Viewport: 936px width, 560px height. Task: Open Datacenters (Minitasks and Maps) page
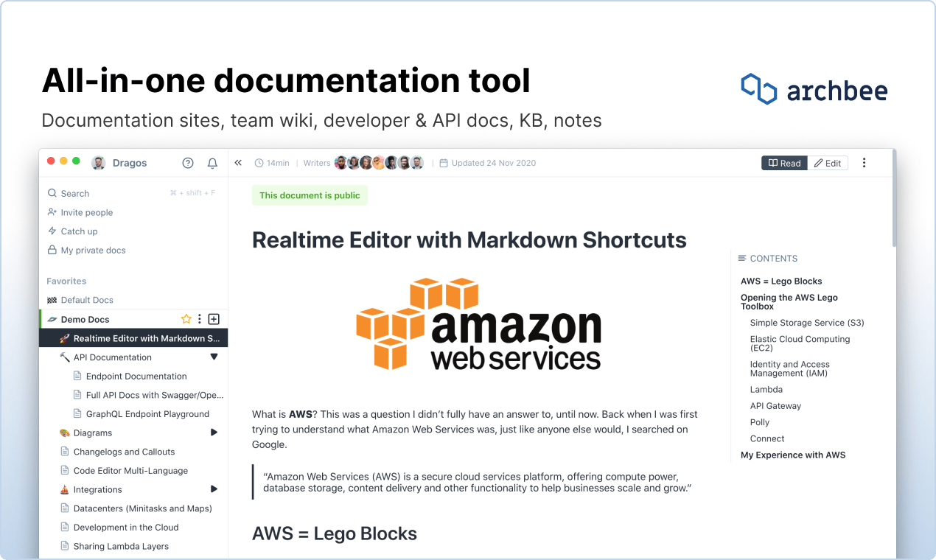point(143,508)
